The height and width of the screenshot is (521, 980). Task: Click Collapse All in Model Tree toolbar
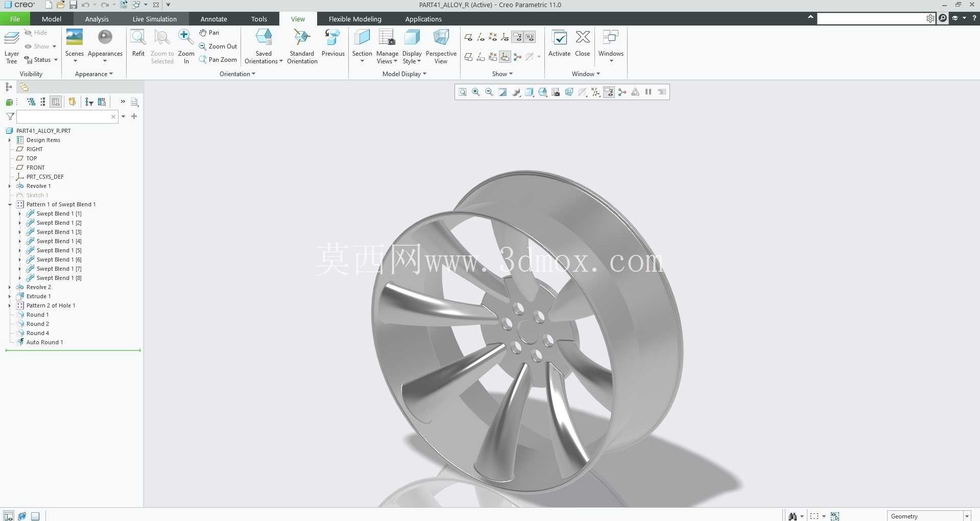pos(43,102)
